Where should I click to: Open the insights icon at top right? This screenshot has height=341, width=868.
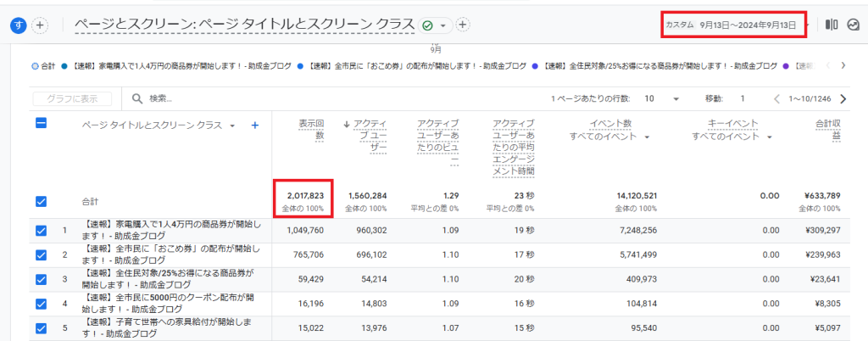(x=854, y=25)
